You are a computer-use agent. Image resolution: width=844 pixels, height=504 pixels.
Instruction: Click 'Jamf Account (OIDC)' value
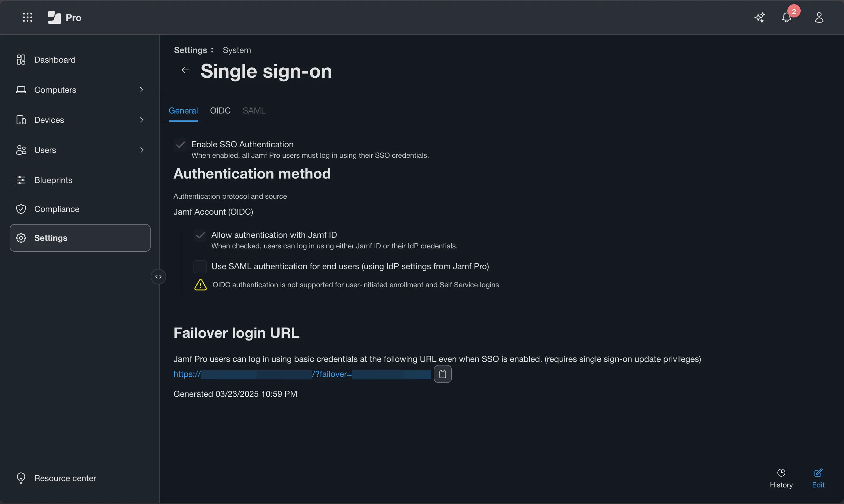coord(213,212)
